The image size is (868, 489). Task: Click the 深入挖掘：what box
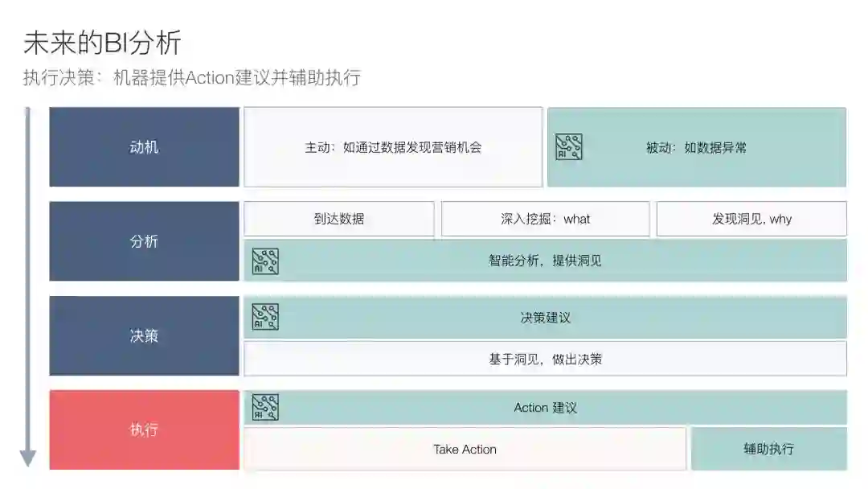545,219
